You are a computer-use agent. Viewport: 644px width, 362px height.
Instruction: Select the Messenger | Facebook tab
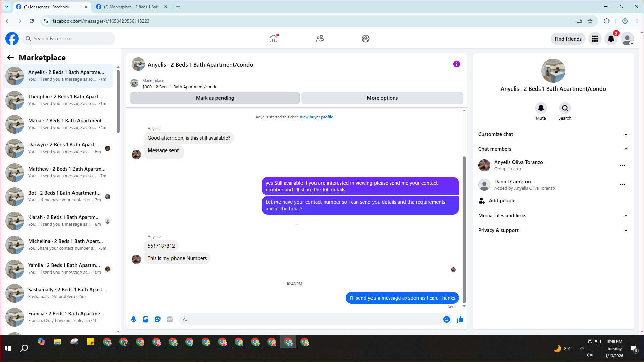(52, 7)
